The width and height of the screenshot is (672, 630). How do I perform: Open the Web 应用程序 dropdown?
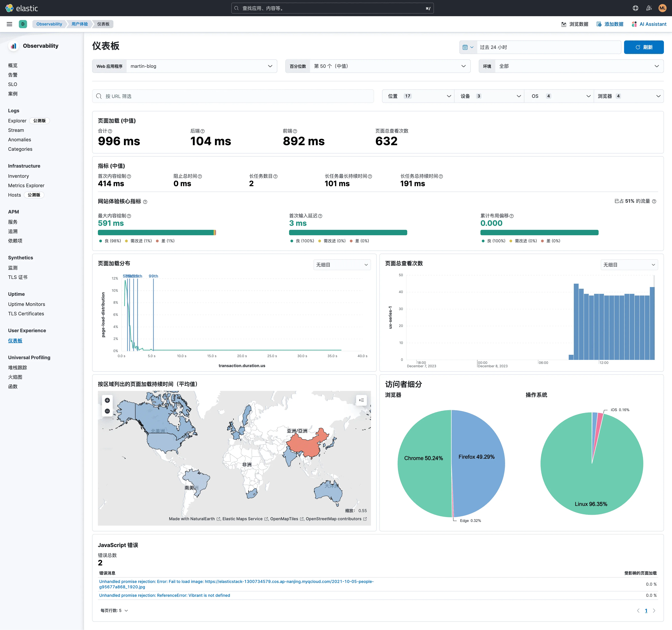click(x=201, y=66)
